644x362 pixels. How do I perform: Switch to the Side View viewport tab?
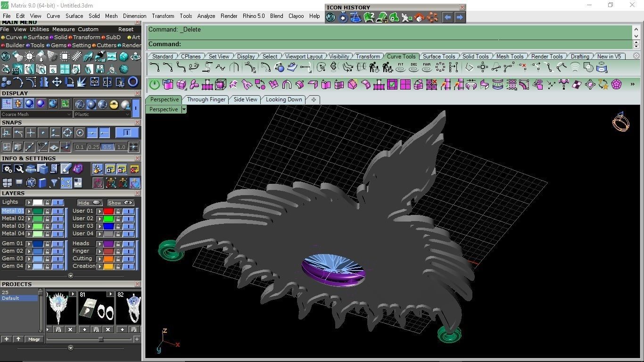point(246,99)
